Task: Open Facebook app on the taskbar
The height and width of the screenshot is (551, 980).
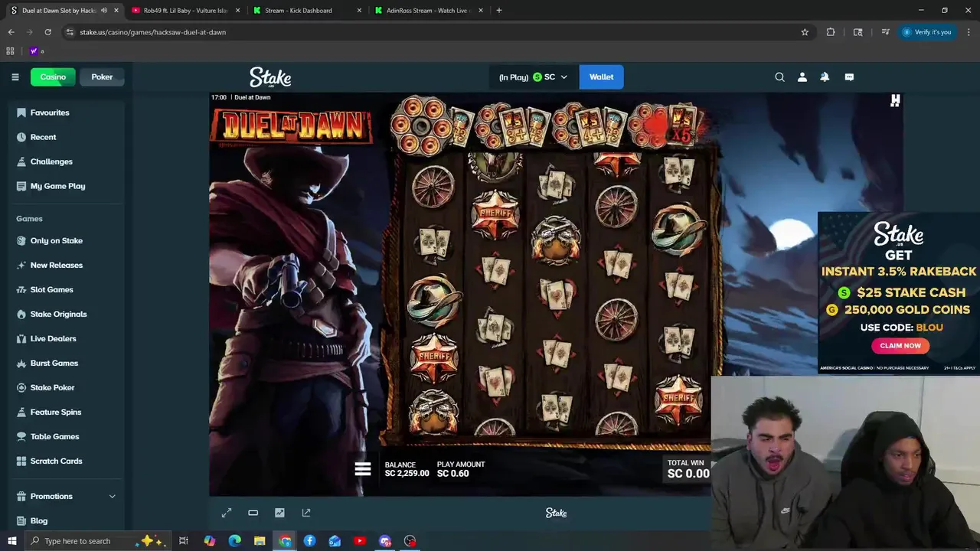Action: (x=309, y=541)
